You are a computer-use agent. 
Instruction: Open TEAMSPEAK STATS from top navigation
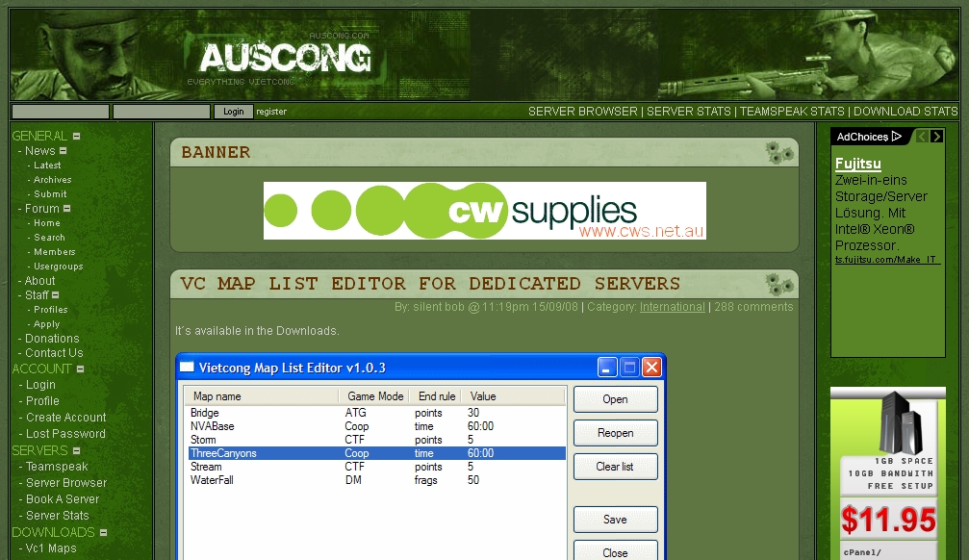pos(791,112)
